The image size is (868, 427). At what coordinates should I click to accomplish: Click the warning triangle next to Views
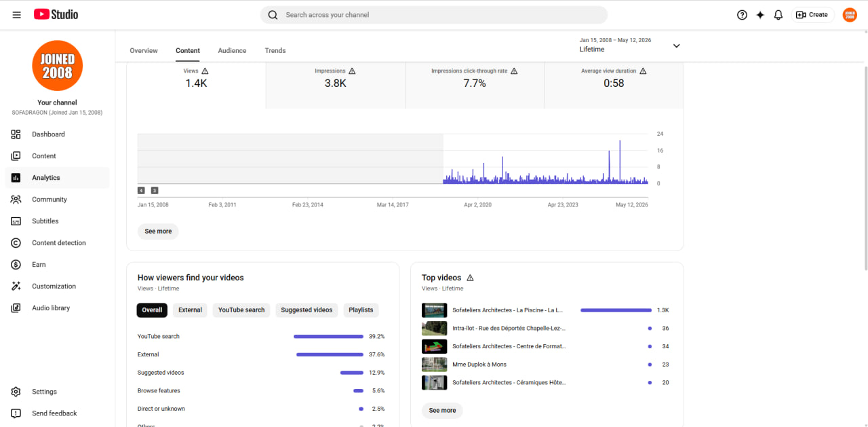point(205,71)
